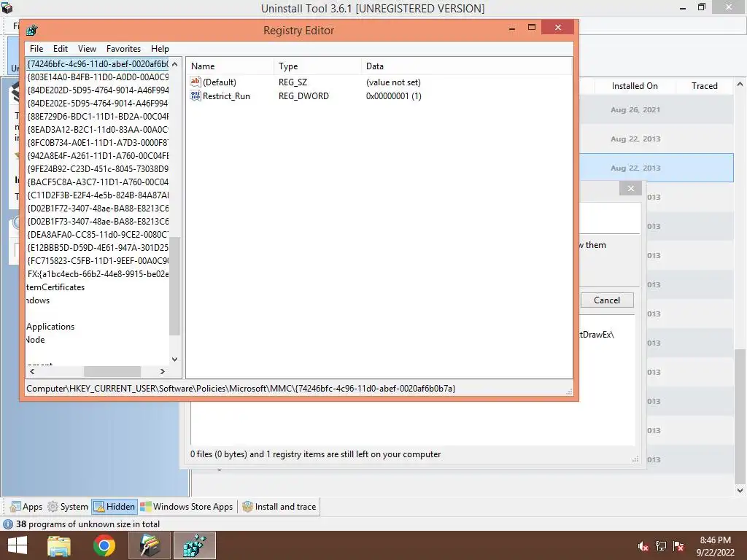This screenshot has width=747, height=560.
Task: Click the Cancel button in uninstall dialog
Action: [607, 300]
